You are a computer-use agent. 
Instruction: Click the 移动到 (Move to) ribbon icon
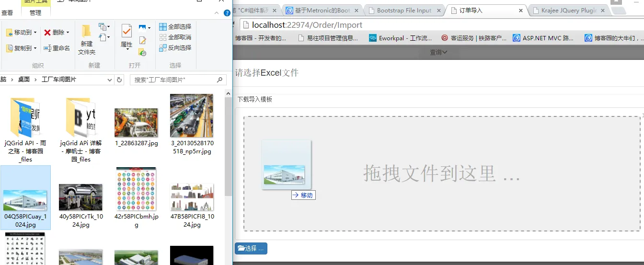point(10,33)
